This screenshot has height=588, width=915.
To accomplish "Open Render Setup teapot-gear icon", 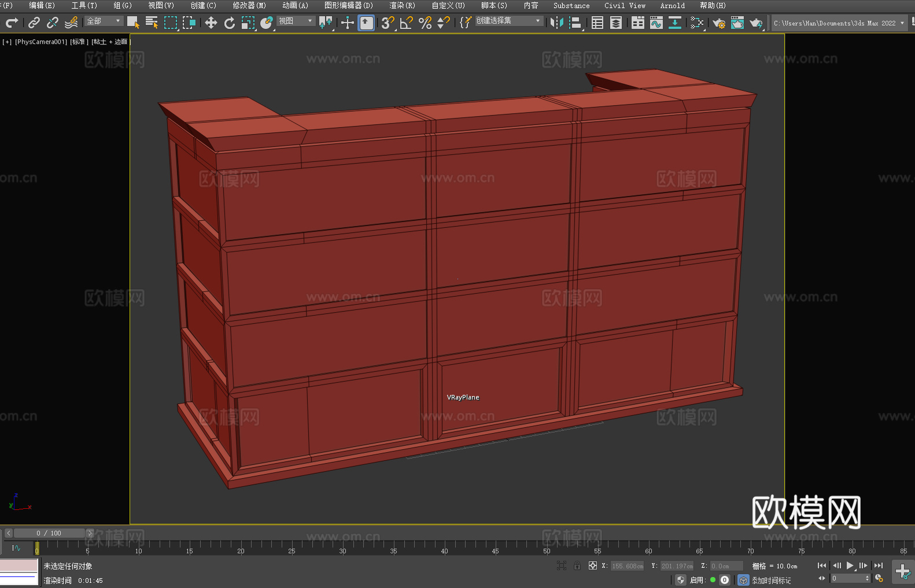I will coord(719,23).
